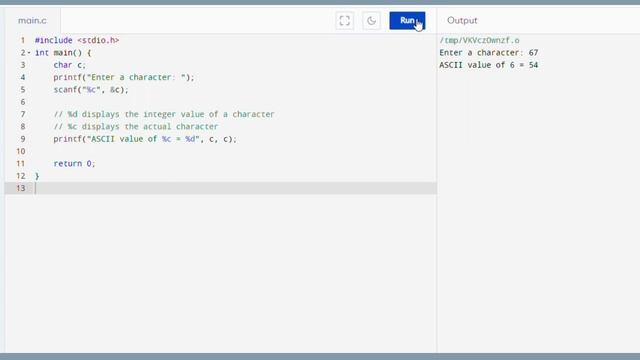Select the main.c file tab
The width and height of the screenshot is (640, 360).
32,20
